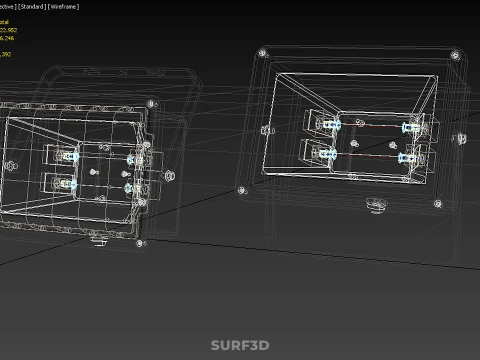Open the Standard viewport label menu
This screenshot has width=480, height=360.
[x=32, y=7]
